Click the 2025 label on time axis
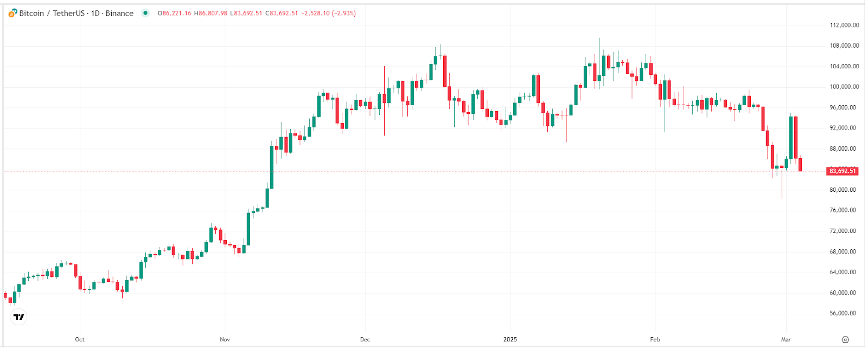The image size is (868, 349). pos(510,340)
